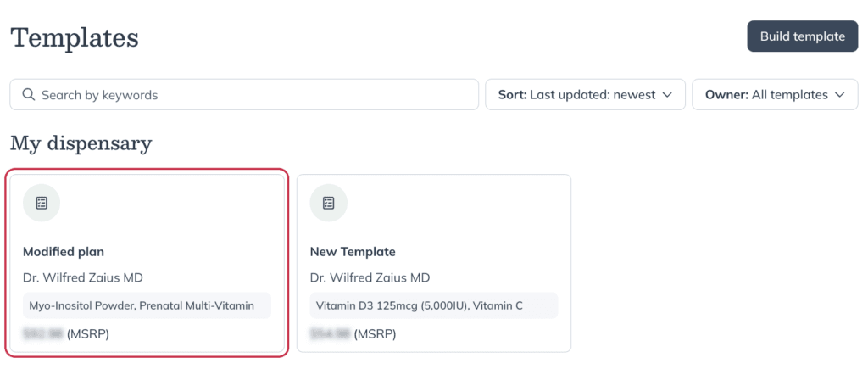Click the MSRP price on Modified plan
Screen dimensions: 868x369
66,334
